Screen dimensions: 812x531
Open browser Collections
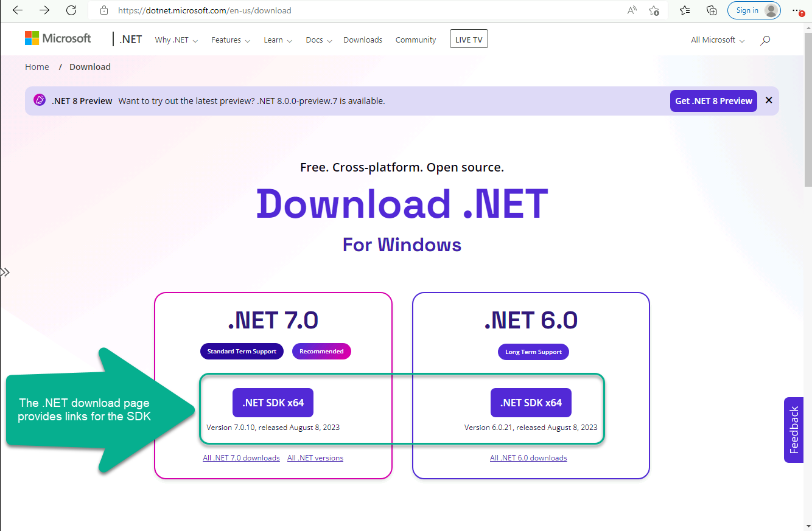click(x=712, y=10)
